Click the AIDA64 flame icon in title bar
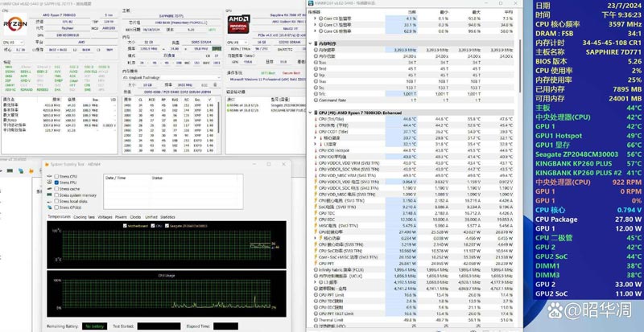This screenshot has height=332, width=644. (x=45, y=163)
